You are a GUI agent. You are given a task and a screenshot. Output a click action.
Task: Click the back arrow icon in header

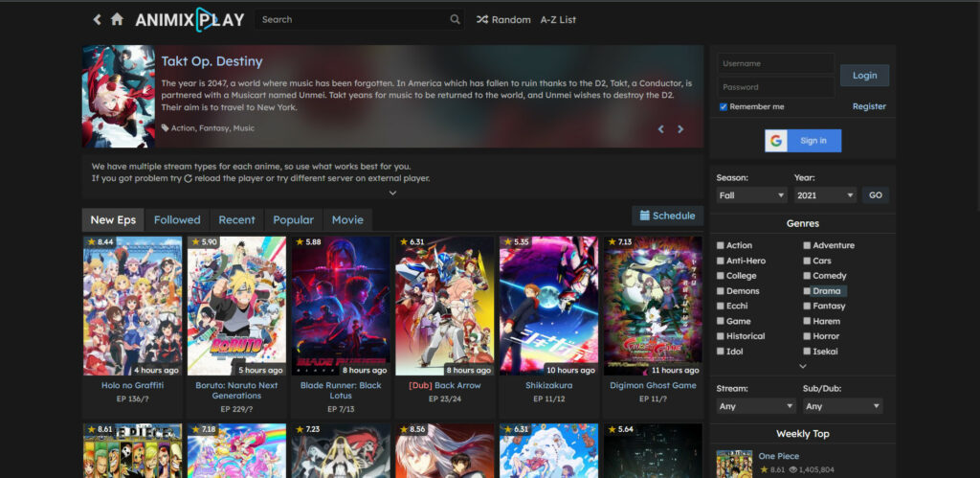point(97,19)
